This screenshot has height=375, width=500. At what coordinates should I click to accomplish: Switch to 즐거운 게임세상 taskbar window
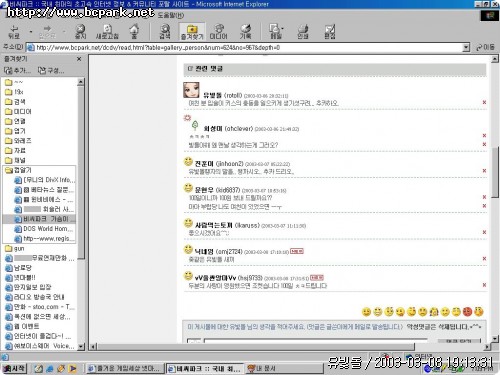coord(124,368)
